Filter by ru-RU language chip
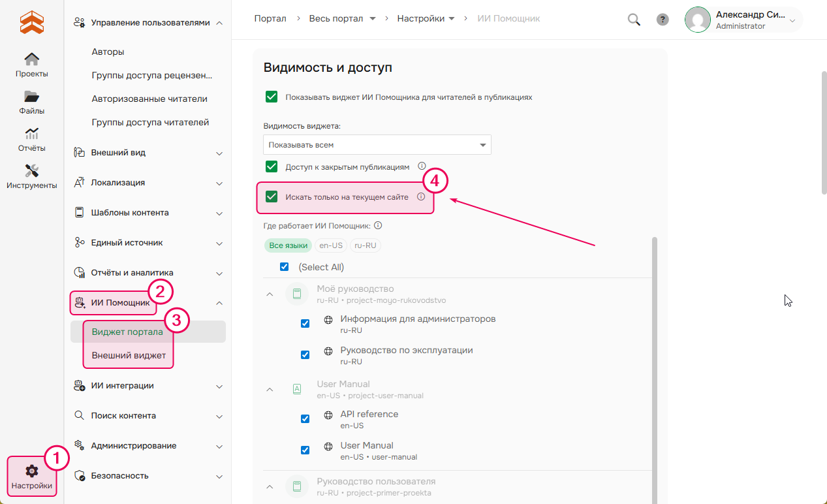This screenshot has width=827, height=504. pos(366,245)
